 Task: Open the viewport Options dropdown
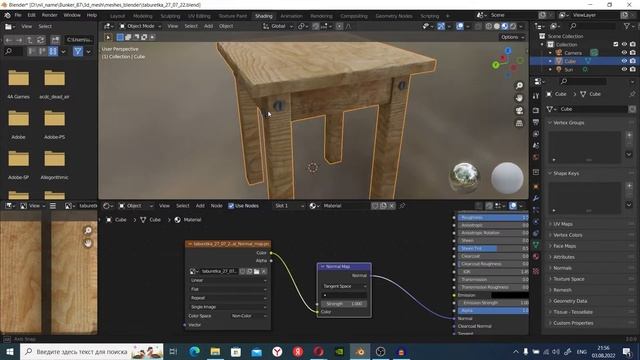click(x=512, y=37)
